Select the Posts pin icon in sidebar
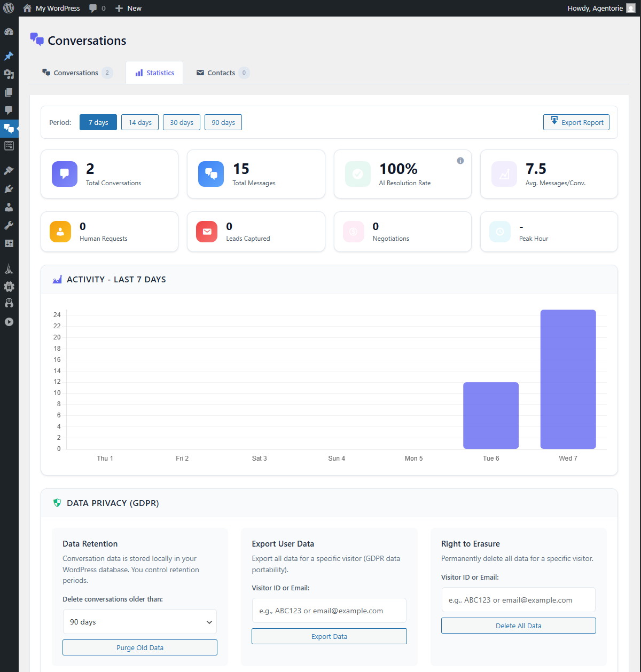This screenshot has height=672, width=641. click(9, 56)
